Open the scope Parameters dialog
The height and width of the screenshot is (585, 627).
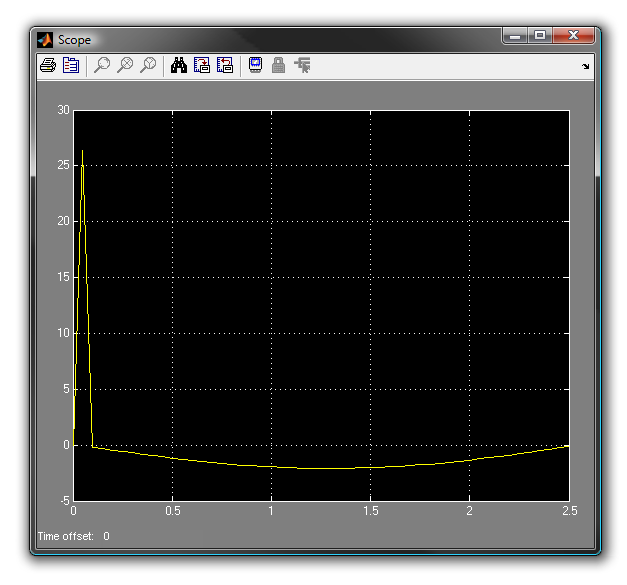(x=71, y=66)
